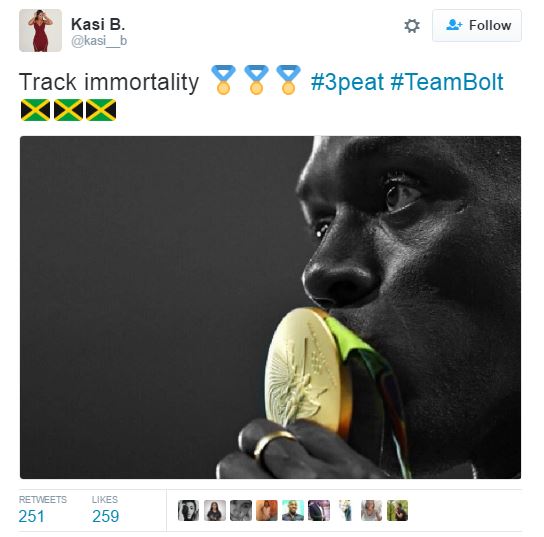Open the gear settings icon menu
Screen dimensions: 544x537
(412, 26)
